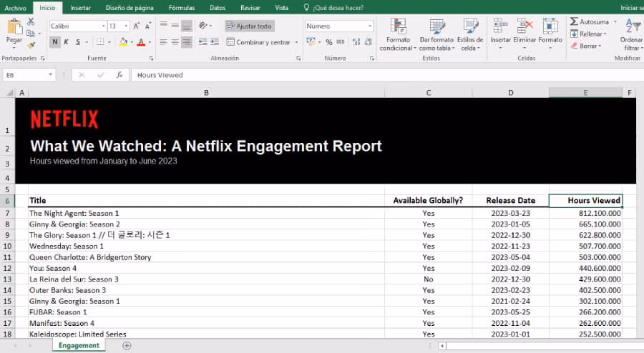Click the Name Box showing E6
The width and height of the screenshot is (644, 353).
29,75
